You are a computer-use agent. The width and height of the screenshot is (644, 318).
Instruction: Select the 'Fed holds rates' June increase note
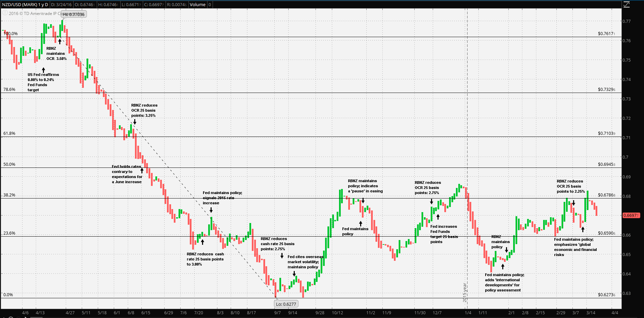127,174
